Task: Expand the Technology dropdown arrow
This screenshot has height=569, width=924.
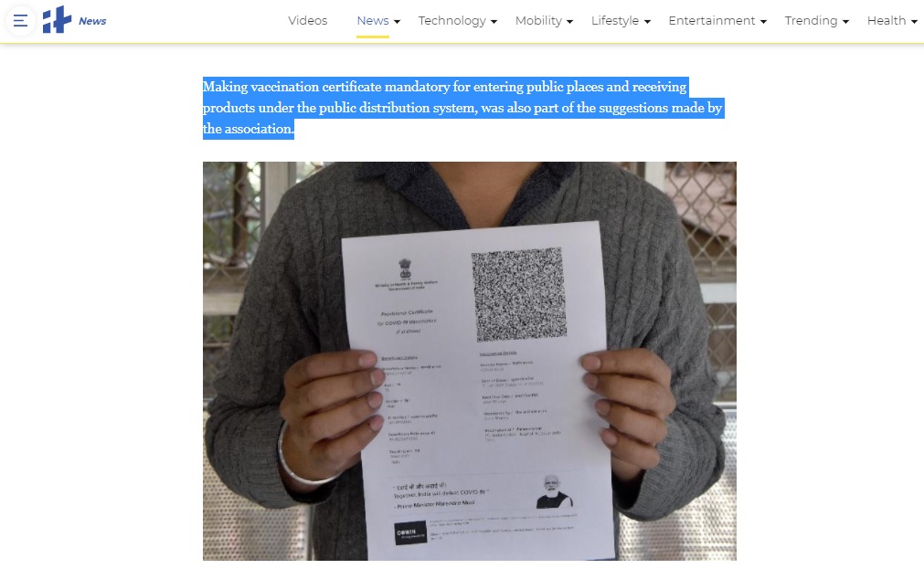Action: [x=494, y=22]
